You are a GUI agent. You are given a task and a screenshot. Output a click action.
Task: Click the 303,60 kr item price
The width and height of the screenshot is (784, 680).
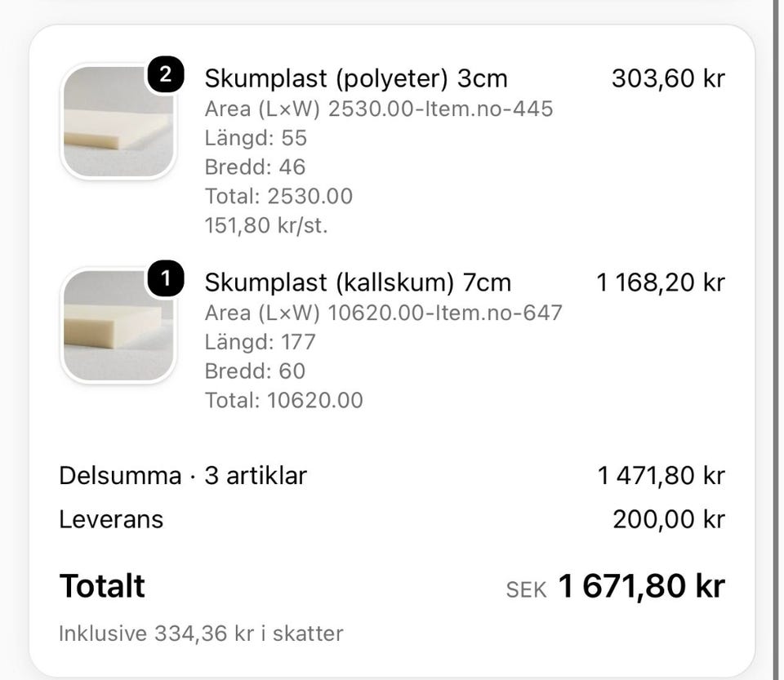coord(668,78)
